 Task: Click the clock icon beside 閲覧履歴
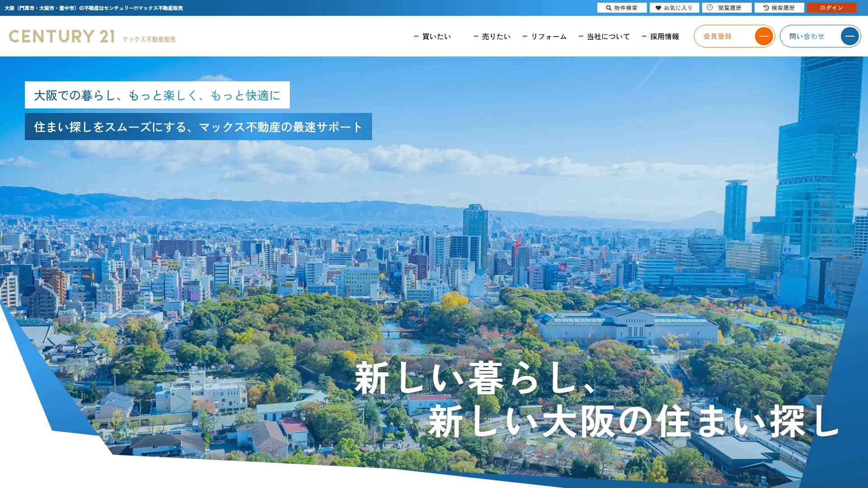point(710,7)
